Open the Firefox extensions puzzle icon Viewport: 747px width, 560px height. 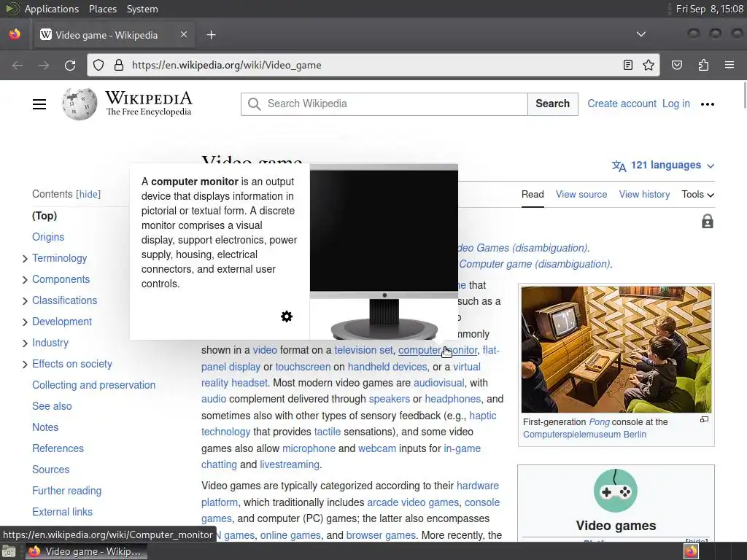tap(703, 65)
